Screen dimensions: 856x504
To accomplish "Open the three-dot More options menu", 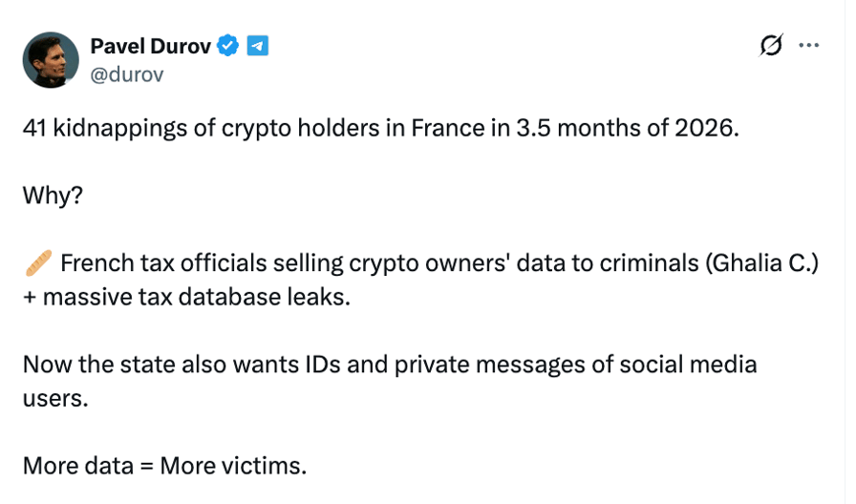I will click(808, 45).
